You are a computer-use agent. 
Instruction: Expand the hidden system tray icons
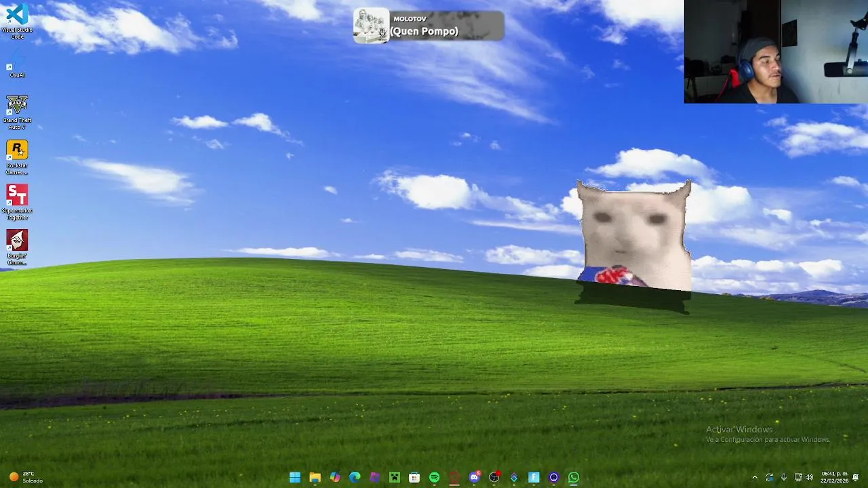click(x=755, y=477)
